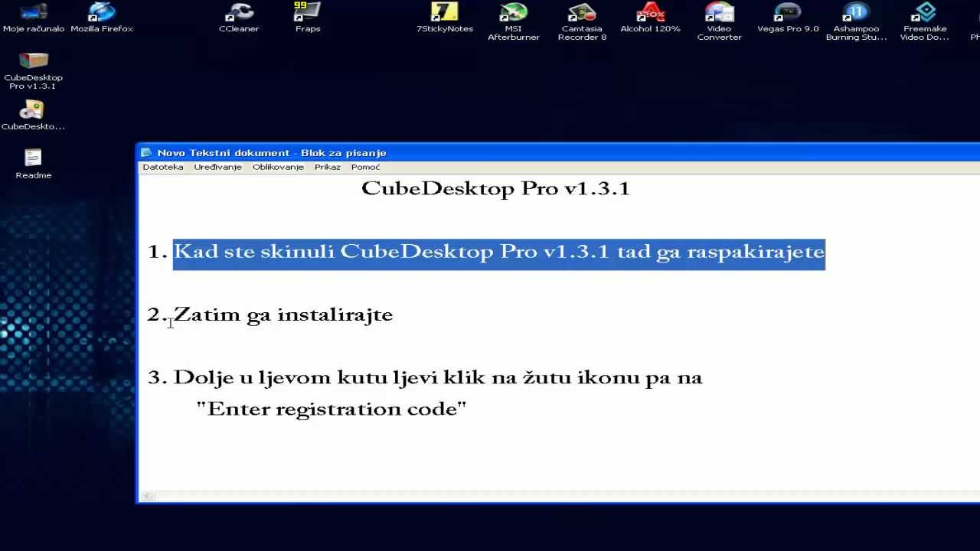Open Ashampoo Burning Studio icon
Screen dimensions: 980x551
pyautogui.click(x=856, y=21)
